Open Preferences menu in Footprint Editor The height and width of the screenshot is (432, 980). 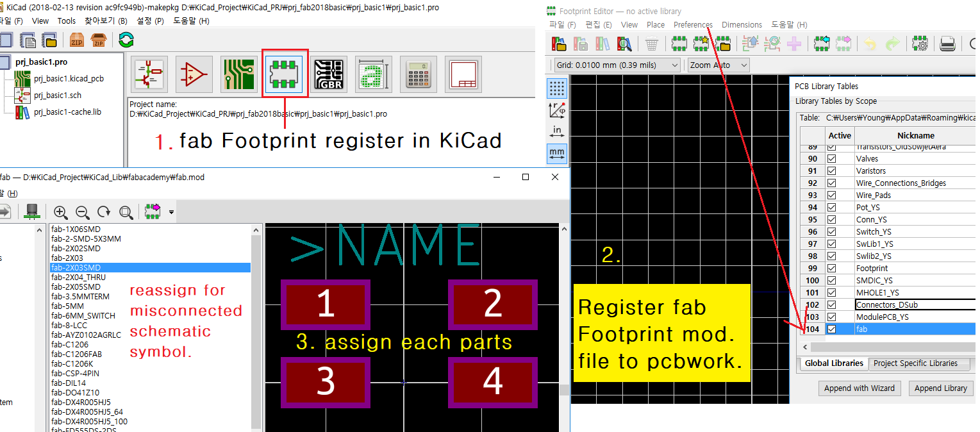coord(692,24)
